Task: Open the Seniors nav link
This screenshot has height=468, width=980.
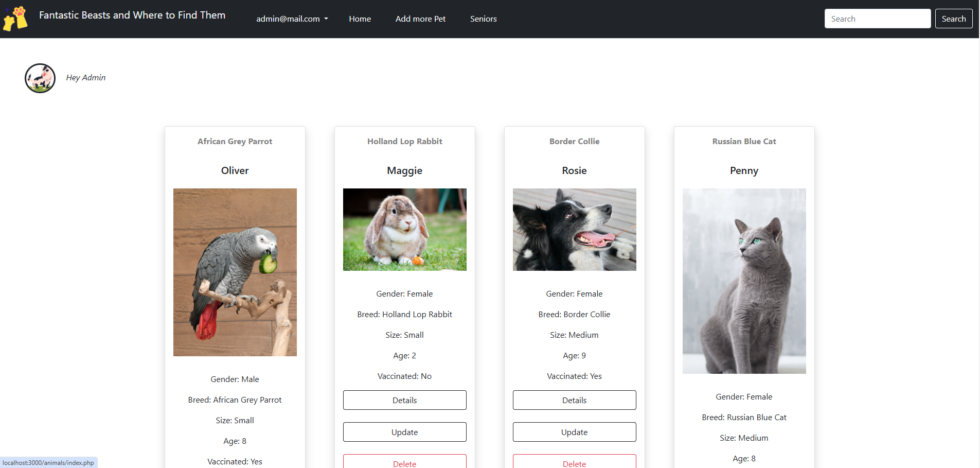Action: [484, 19]
